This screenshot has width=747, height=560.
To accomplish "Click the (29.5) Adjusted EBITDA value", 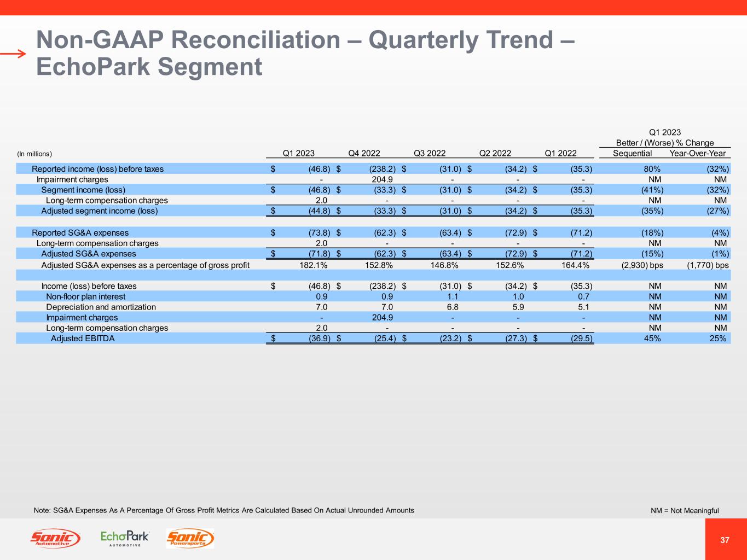I will pos(581,339).
